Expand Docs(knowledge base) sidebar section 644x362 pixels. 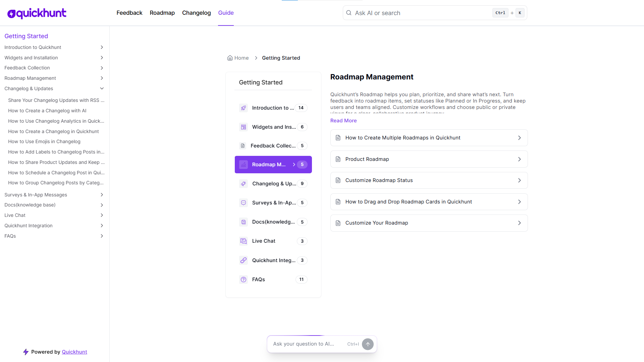(x=102, y=205)
